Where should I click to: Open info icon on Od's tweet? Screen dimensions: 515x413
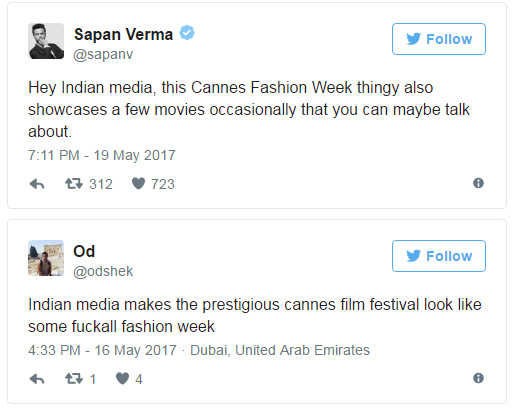coord(478,378)
